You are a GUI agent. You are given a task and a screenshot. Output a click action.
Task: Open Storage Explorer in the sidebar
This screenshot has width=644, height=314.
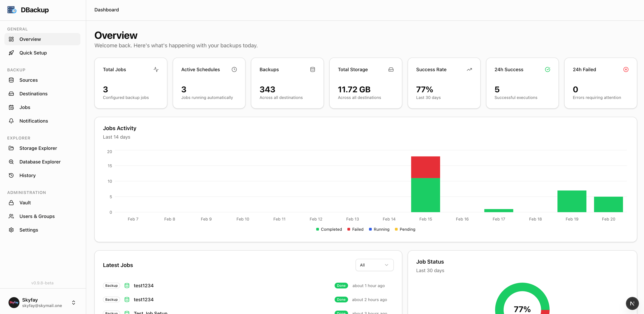point(38,148)
